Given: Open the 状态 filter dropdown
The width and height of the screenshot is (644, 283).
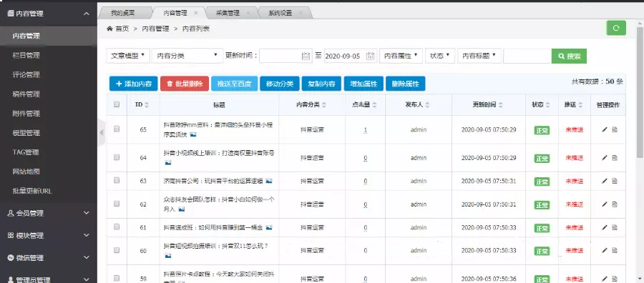Looking at the screenshot, I should click(440, 56).
